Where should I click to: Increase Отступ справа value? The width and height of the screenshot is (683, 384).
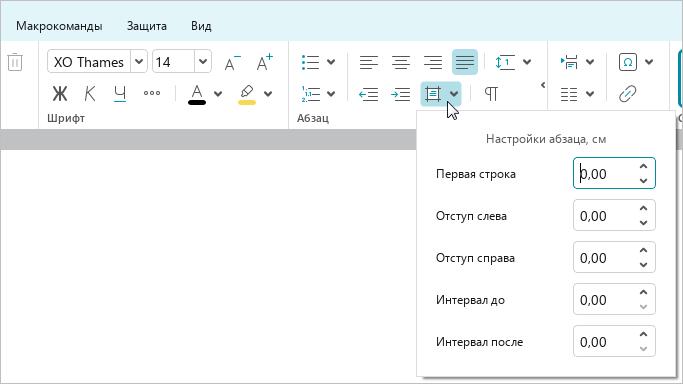pyautogui.click(x=643, y=250)
